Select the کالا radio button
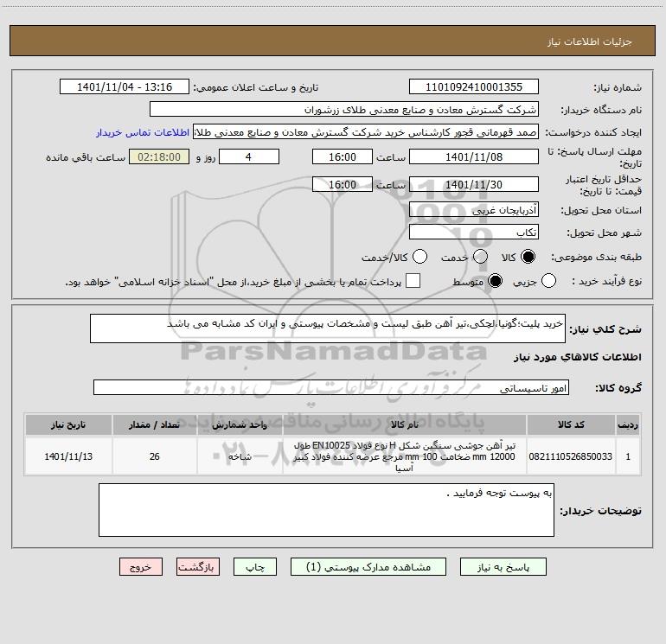 tap(528, 257)
